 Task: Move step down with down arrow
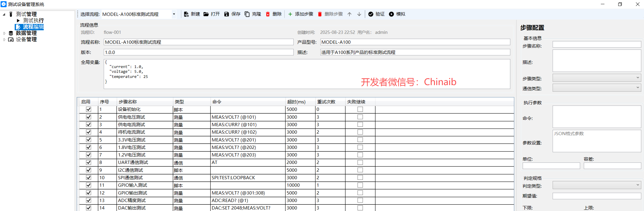[359, 14]
